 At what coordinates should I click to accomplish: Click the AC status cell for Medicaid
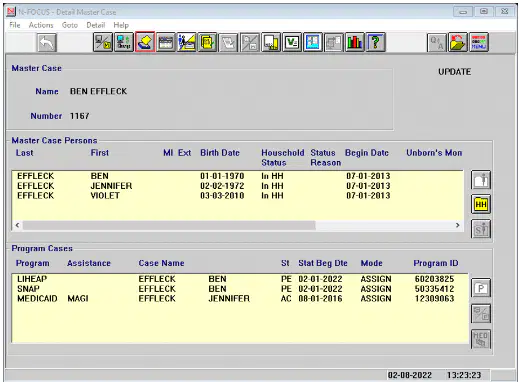(x=286, y=298)
